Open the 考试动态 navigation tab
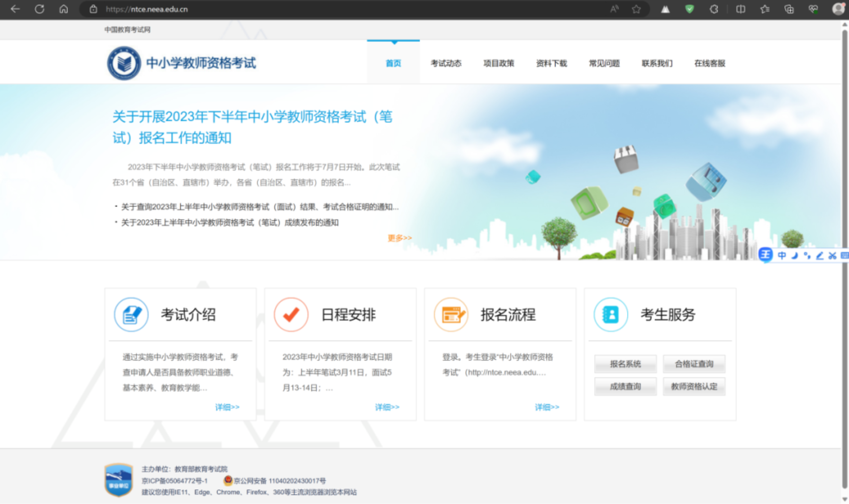Viewport: 849px width, 504px height. pyautogui.click(x=446, y=63)
